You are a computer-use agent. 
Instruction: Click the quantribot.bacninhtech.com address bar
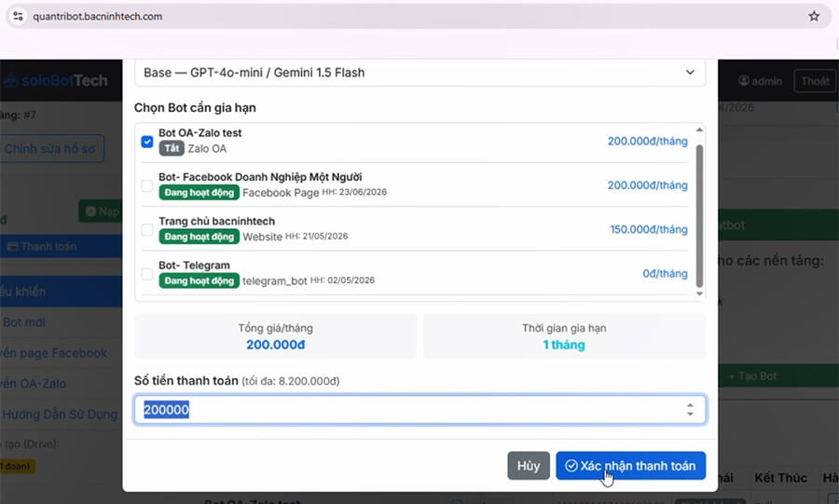tap(419, 16)
